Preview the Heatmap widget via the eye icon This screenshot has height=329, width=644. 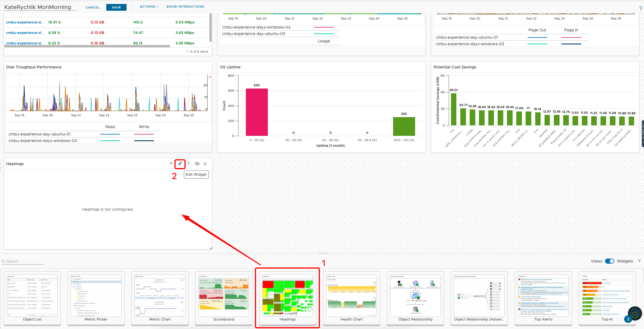[x=197, y=164]
